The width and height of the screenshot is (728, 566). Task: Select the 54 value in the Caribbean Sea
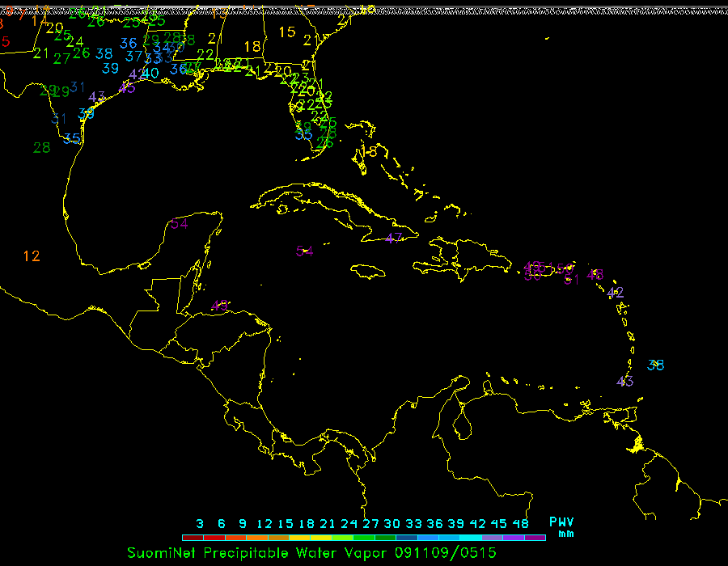coord(305,251)
